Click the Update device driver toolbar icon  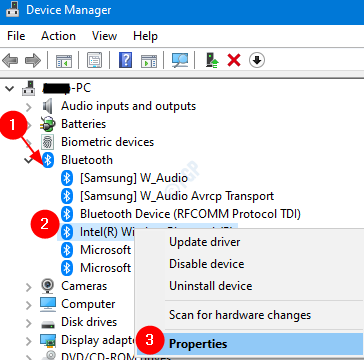(x=212, y=61)
